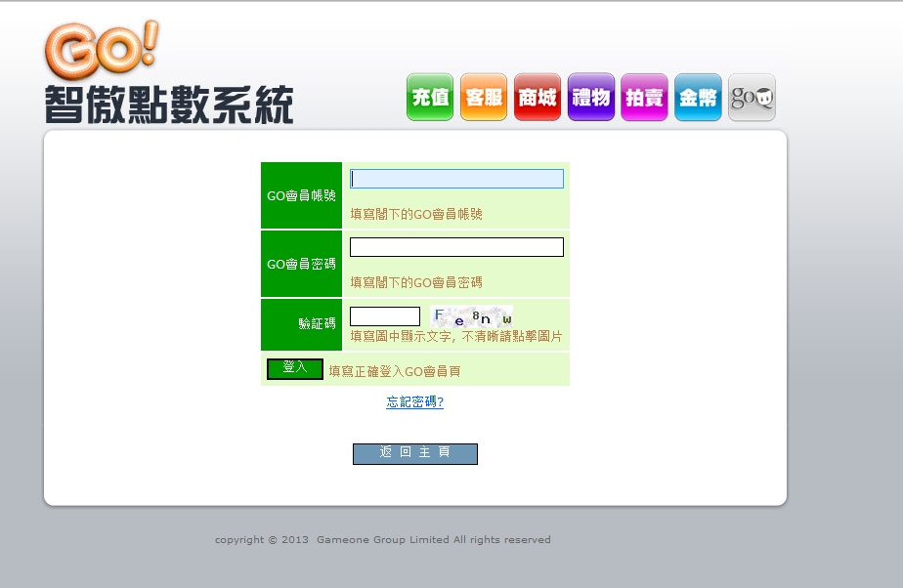Click the grey goQ icon
This screenshot has width=903, height=588.
752,98
